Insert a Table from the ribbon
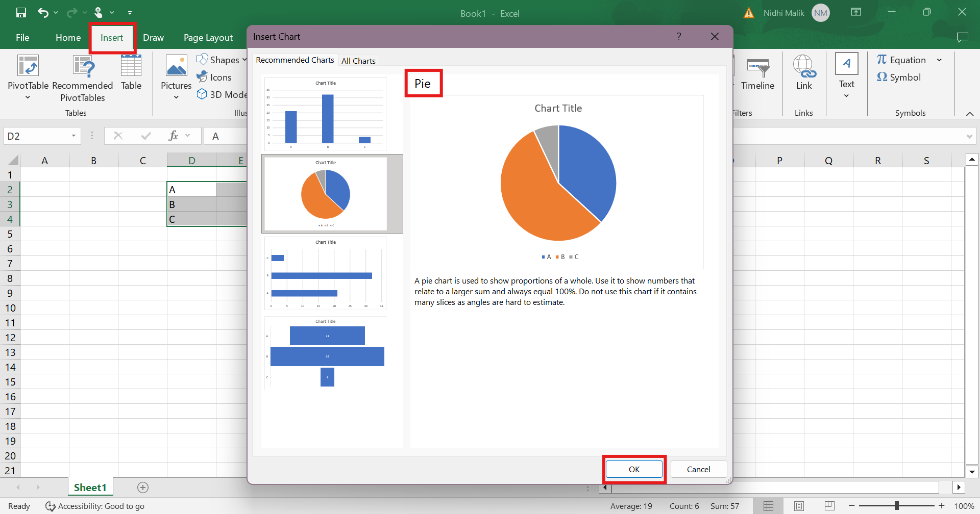The image size is (980, 514). 131,73
